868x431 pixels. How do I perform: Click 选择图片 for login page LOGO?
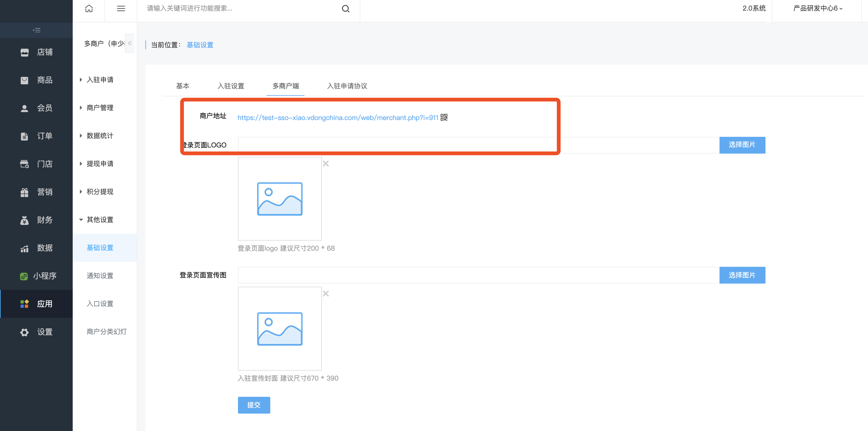(x=742, y=145)
